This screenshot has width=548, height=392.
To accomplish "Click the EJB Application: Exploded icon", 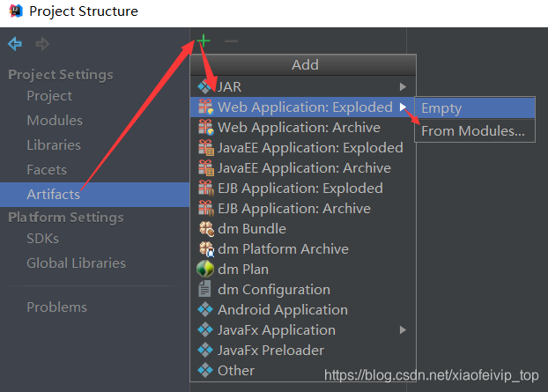I will tap(205, 188).
